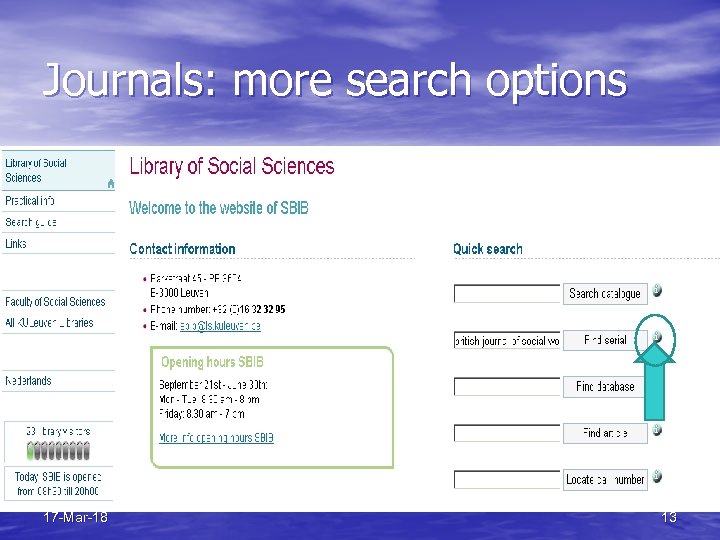
Task: Click the Opening hours SBIB heading
Action: coord(212,362)
